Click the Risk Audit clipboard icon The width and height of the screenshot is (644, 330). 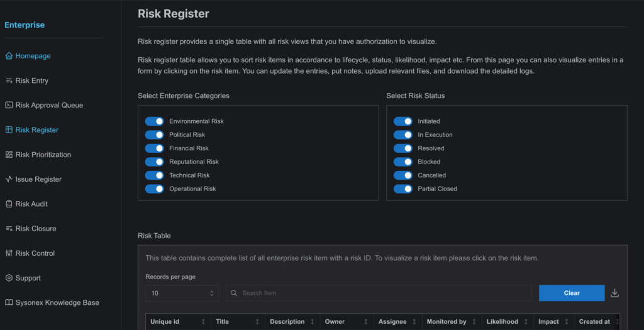pos(9,204)
